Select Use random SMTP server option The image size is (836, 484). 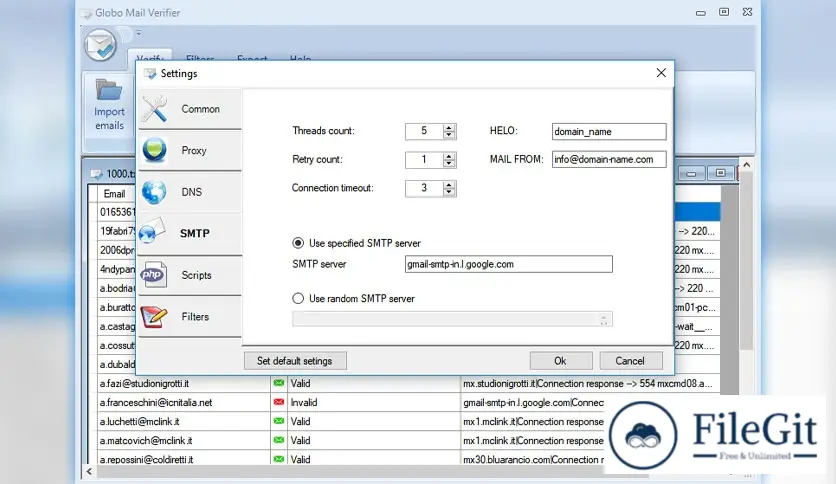pos(298,299)
